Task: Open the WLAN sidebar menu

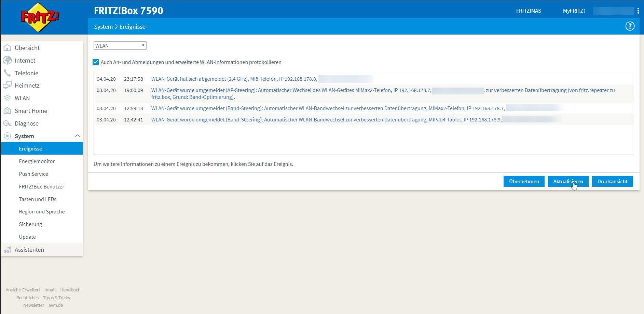Action: click(x=22, y=98)
